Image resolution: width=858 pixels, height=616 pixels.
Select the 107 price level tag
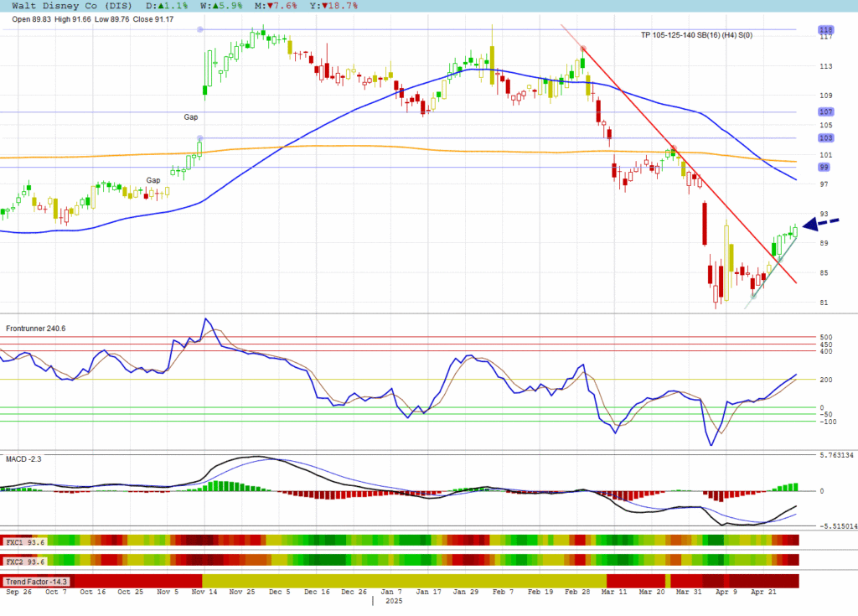click(825, 111)
